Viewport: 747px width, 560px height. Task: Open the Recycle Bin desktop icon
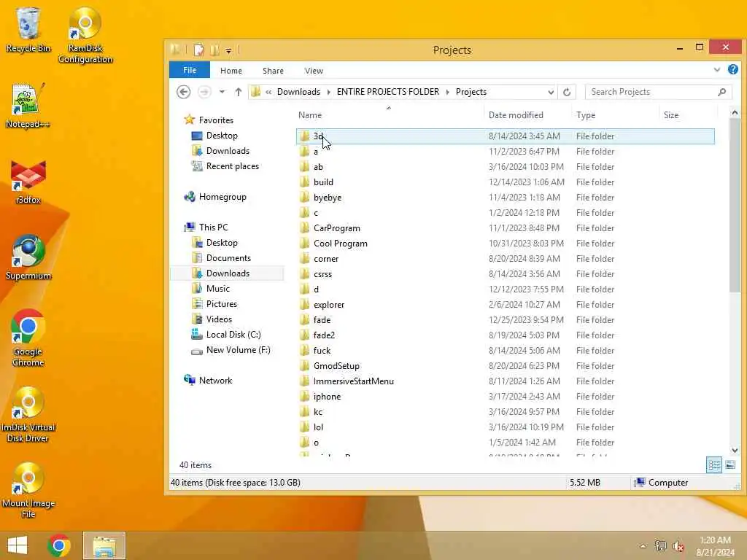pyautogui.click(x=28, y=29)
